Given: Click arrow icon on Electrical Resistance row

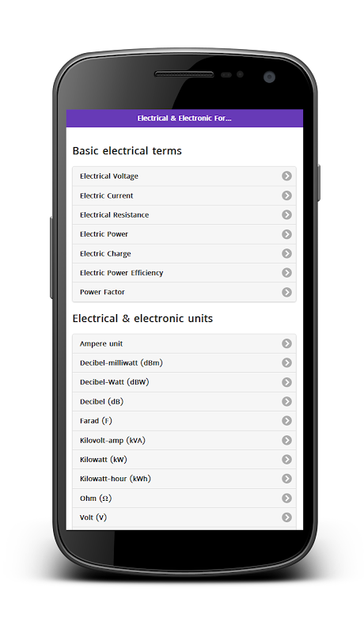Looking at the screenshot, I should coord(286,214).
